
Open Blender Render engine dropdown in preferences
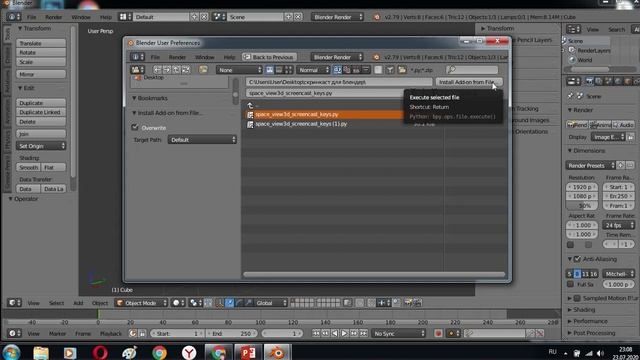(x=336, y=57)
